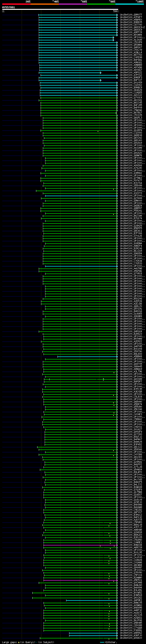Select the UniRef100_A5GFW1 label
This screenshot has height=644, width=146.
tap(131, 271)
